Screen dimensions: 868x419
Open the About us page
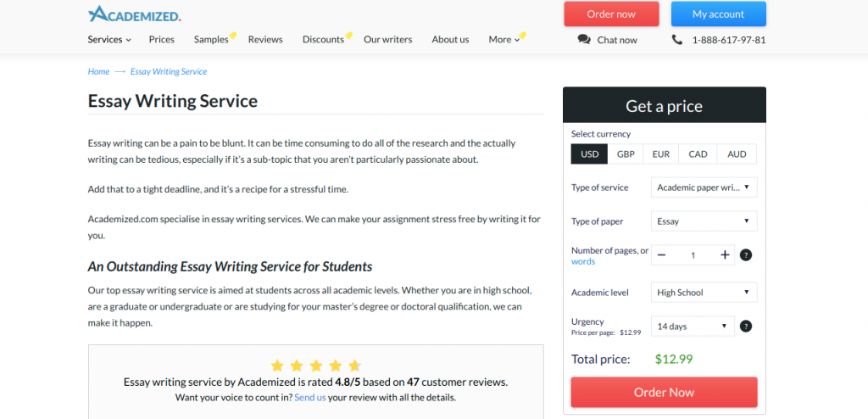coord(450,39)
